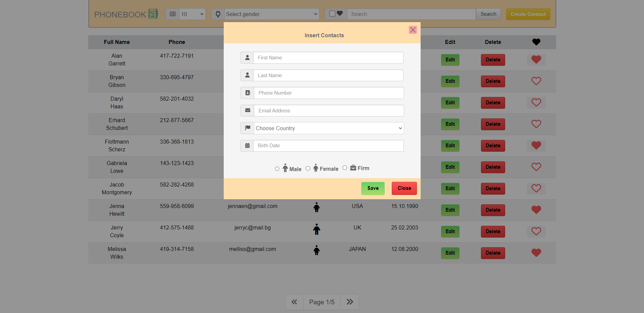Open the rows-per-page dropdown showing 10
644x313 pixels.
pyautogui.click(x=192, y=14)
